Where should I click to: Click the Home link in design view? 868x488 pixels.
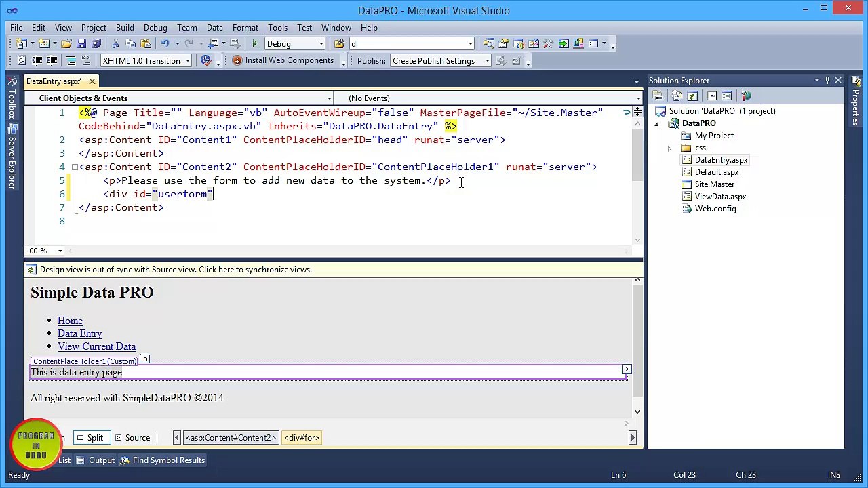tap(70, 321)
